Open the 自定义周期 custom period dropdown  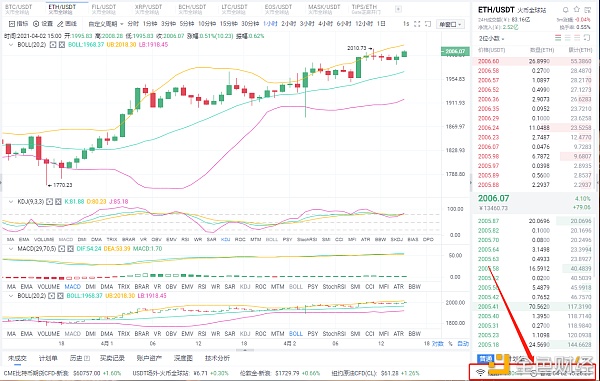click(106, 24)
